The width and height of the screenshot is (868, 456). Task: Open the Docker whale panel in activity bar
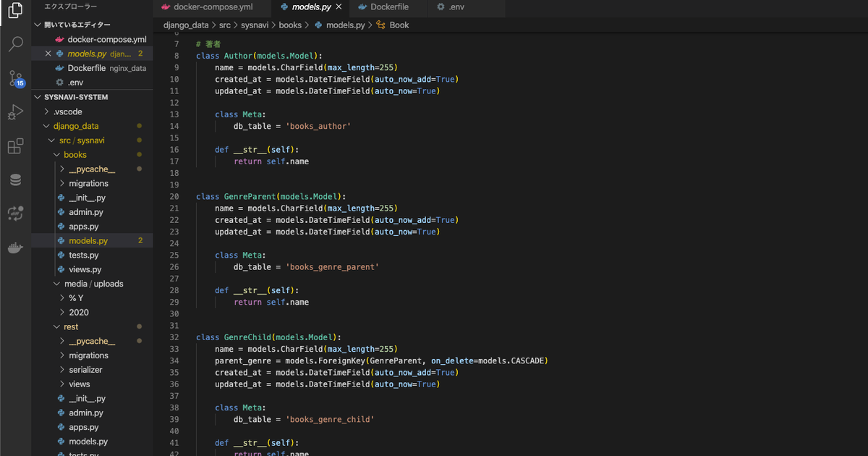point(15,248)
